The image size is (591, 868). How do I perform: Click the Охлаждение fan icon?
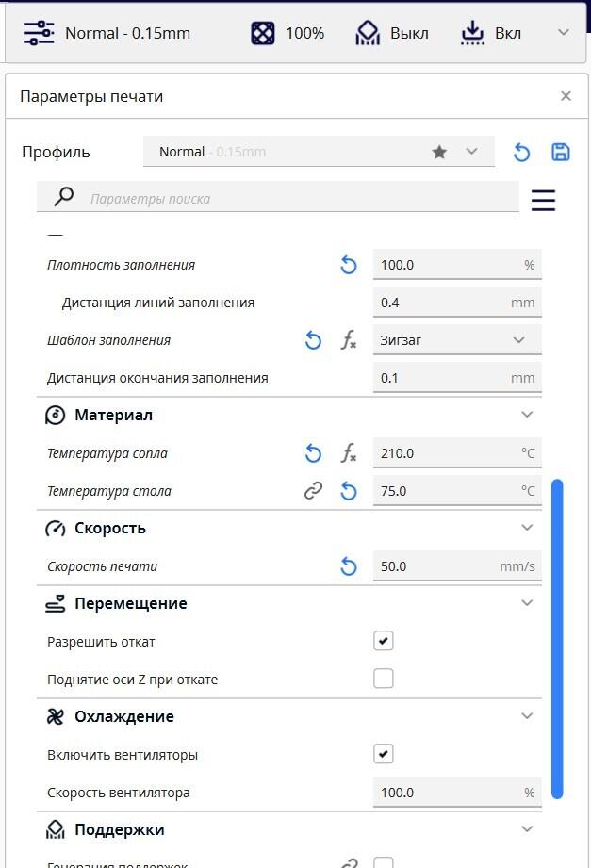coord(55,717)
